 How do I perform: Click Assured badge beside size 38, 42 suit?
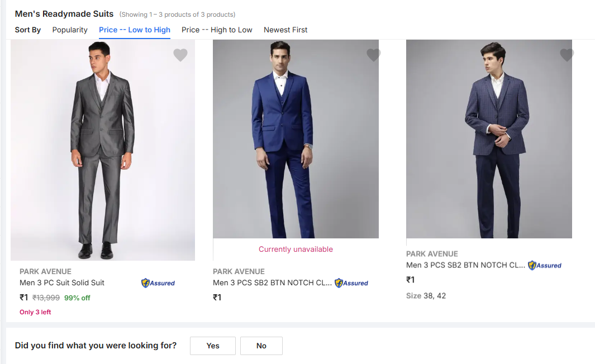coord(545,266)
